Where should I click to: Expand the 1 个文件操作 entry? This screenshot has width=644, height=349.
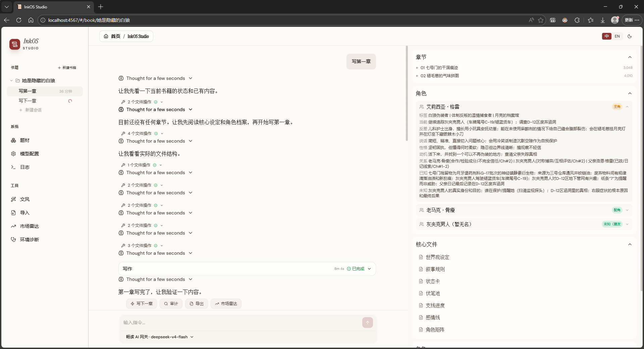[141, 165]
